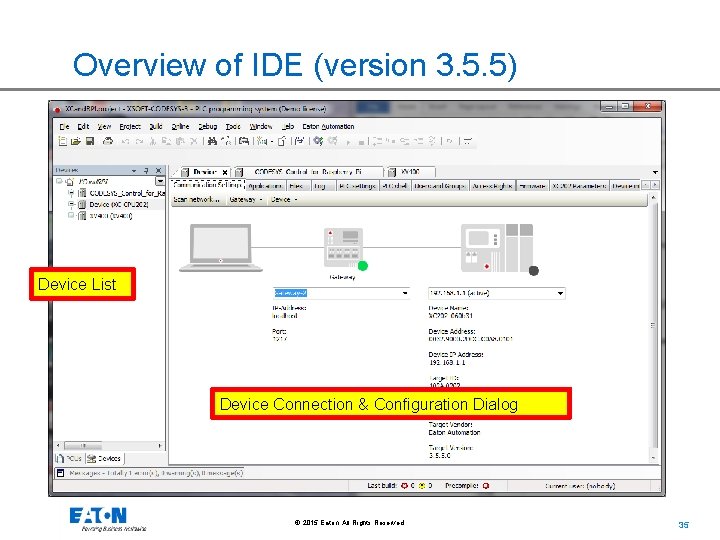Switch to the POUs bottom tab
The width and height of the screenshot is (720, 540).
point(69,458)
